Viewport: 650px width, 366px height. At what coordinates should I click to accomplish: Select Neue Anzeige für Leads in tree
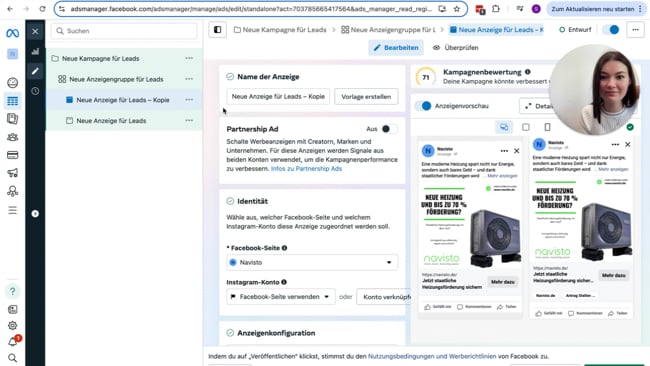click(x=111, y=121)
